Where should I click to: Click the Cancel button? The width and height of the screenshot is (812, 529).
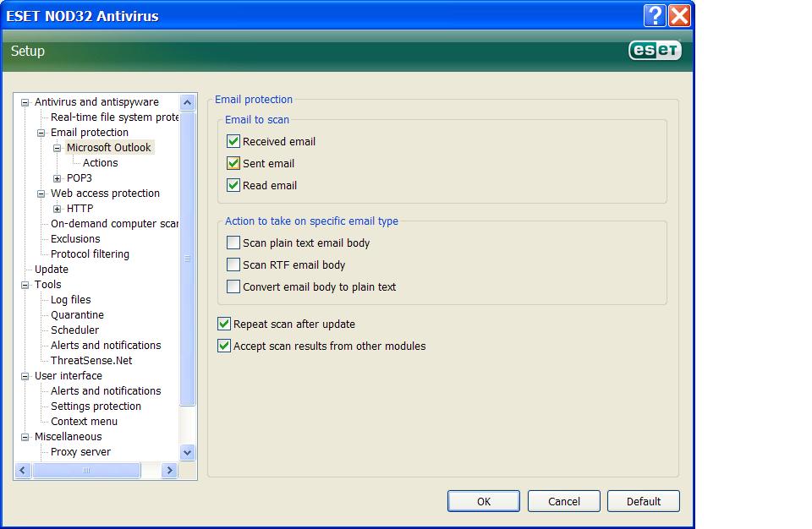pyautogui.click(x=564, y=501)
